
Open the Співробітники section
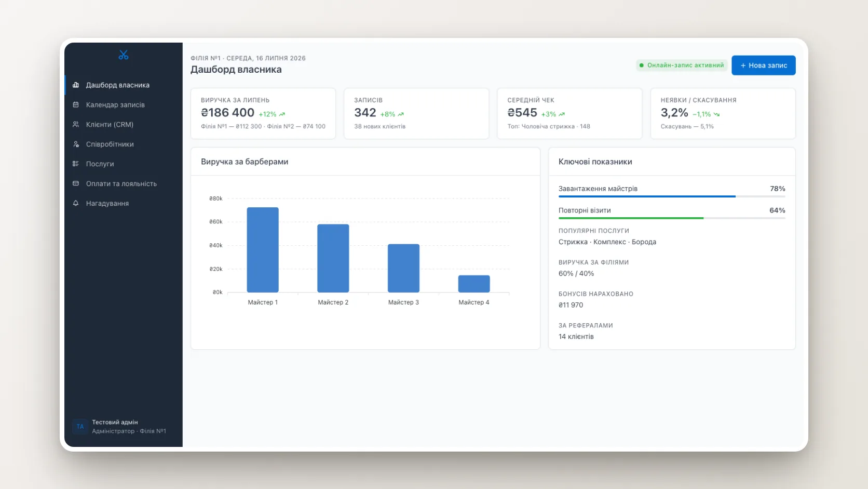pyautogui.click(x=124, y=144)
